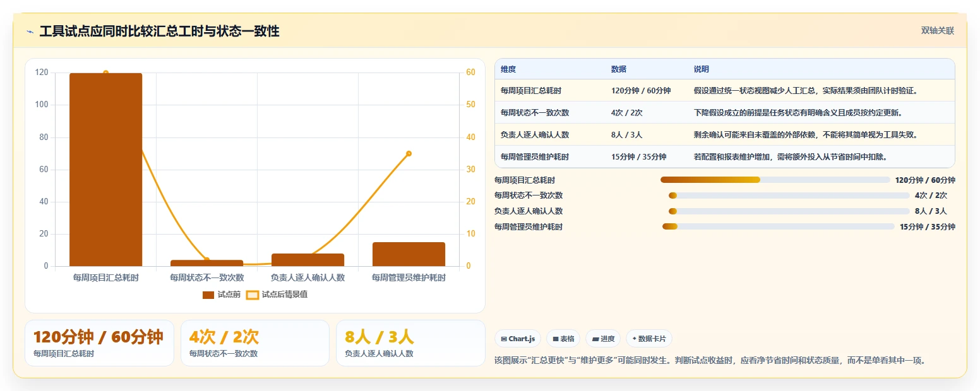The width and height of the screenshot is (980, 391).
Task: Toggle the 试点后情景值 legend item
Action: point(277,295)
